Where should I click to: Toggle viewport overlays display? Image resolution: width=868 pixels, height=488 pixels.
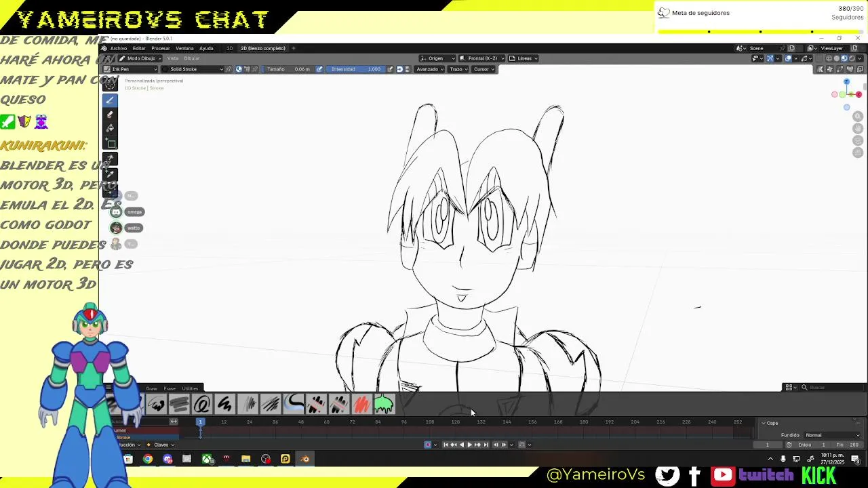788,58
